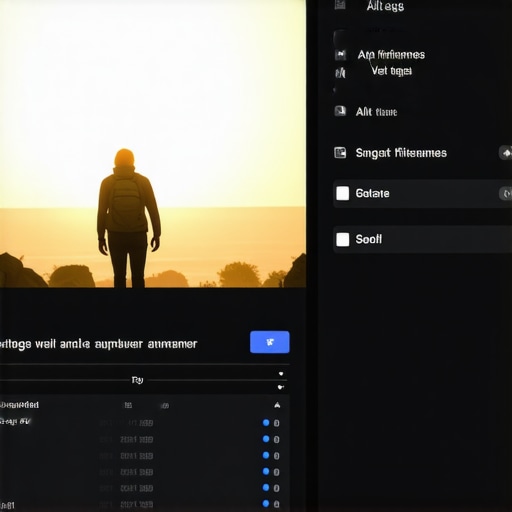
Task: Open the 'Alt egs' sidebar entry
Action: coord(385,6)
